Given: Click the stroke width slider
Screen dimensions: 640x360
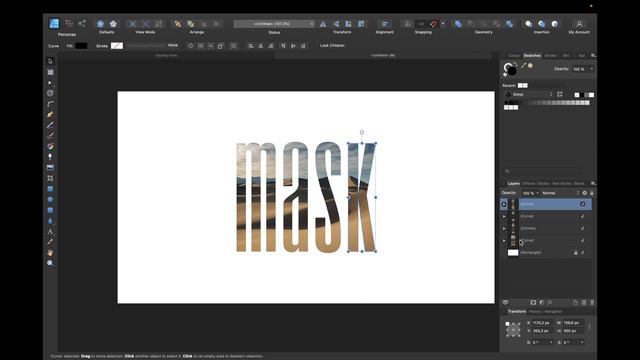Looking at the screenshot, I should click(x=146, y=46).
